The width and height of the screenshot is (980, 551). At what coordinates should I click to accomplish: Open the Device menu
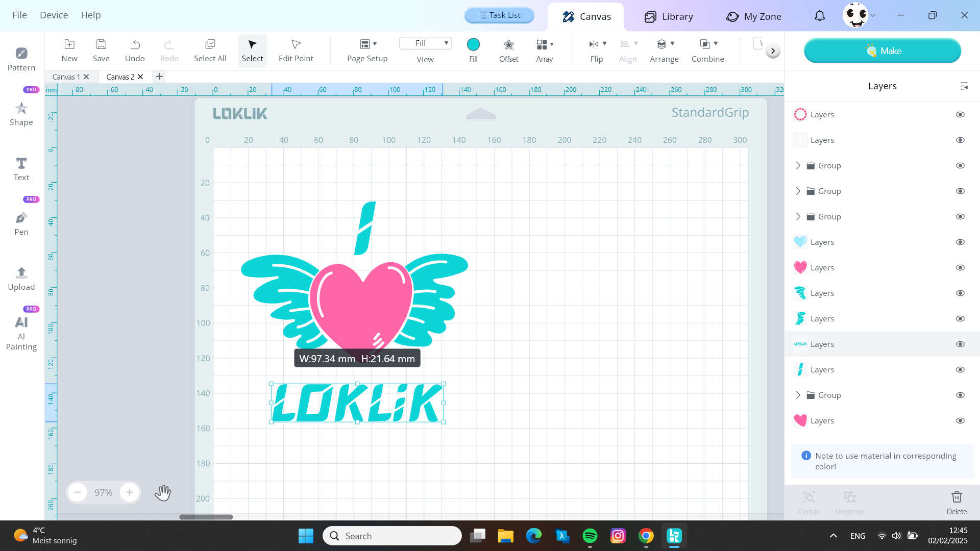54,15
